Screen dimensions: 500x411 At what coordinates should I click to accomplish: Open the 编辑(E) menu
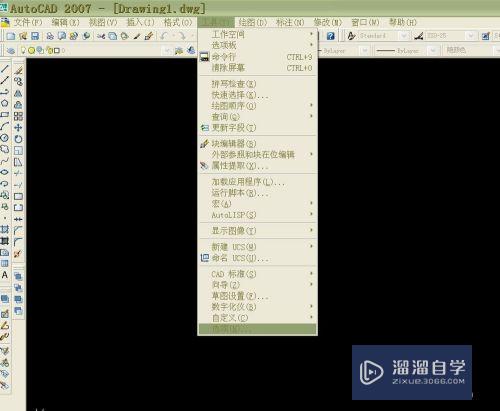coord(65,22)
